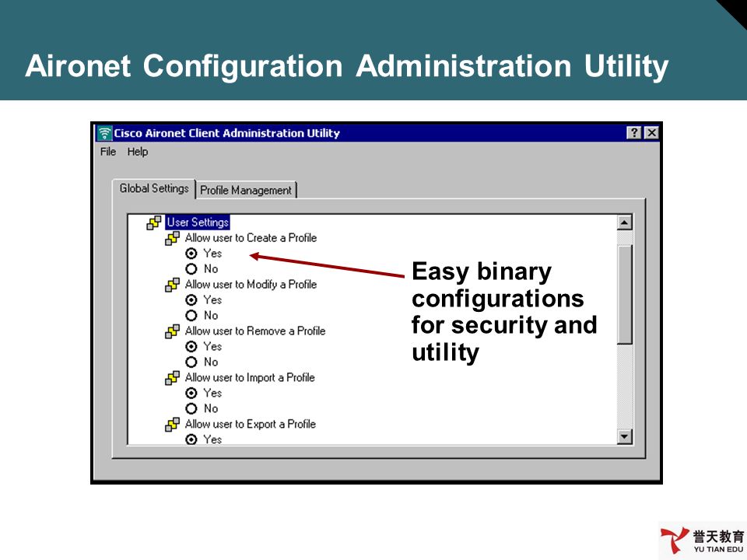The height and width of the screenshot is (560, 747).
Task: Select Yes for Remove a Profile
Action: point(191,347)
